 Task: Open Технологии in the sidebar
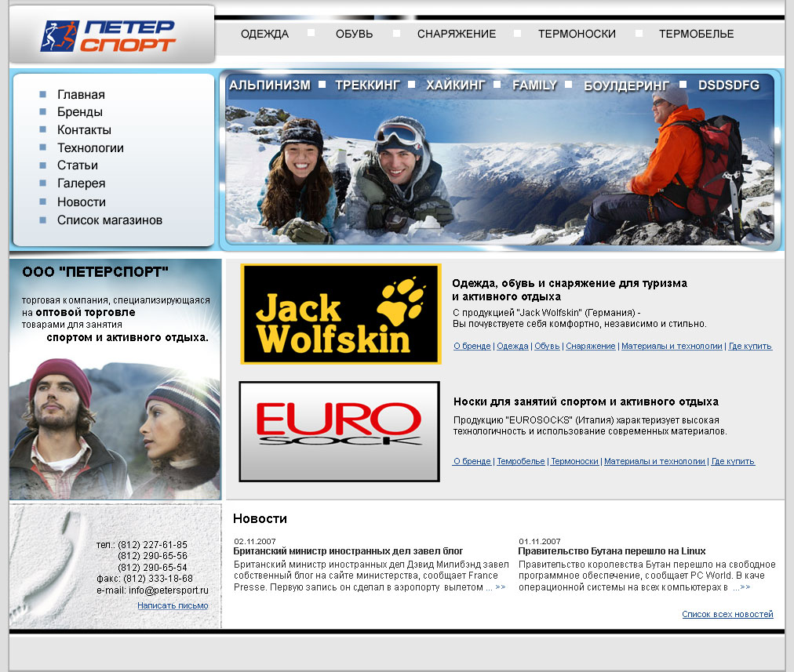tap(91, 147)
